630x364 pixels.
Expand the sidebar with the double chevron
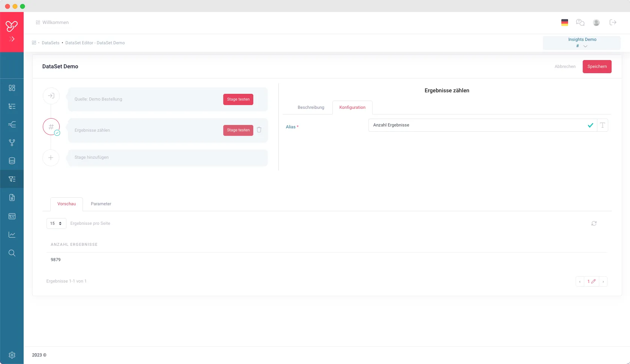tap(12, 39)
